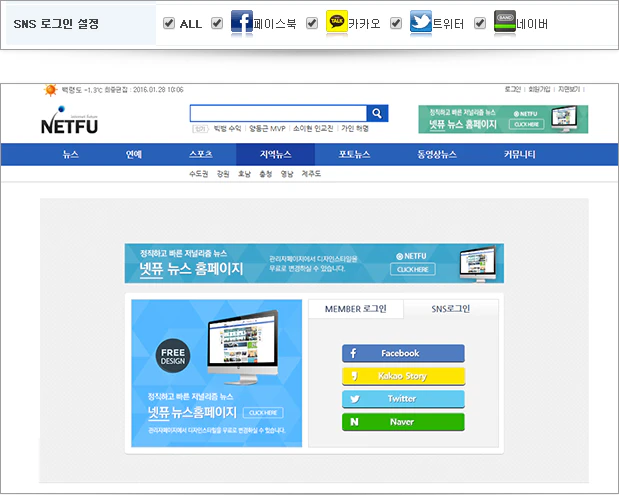Click the KakaoTalk yellow icon

[337, 22]
